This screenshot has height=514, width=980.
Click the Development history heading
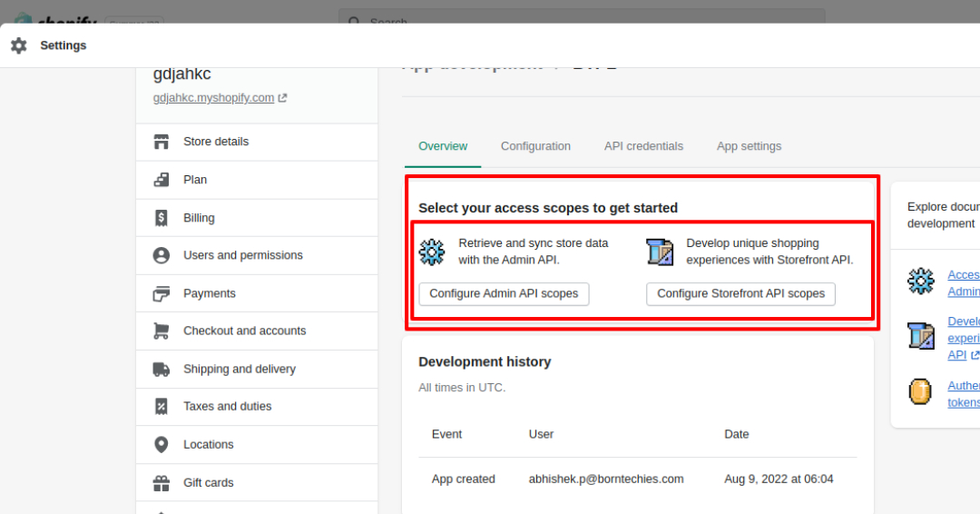(485, 362)
